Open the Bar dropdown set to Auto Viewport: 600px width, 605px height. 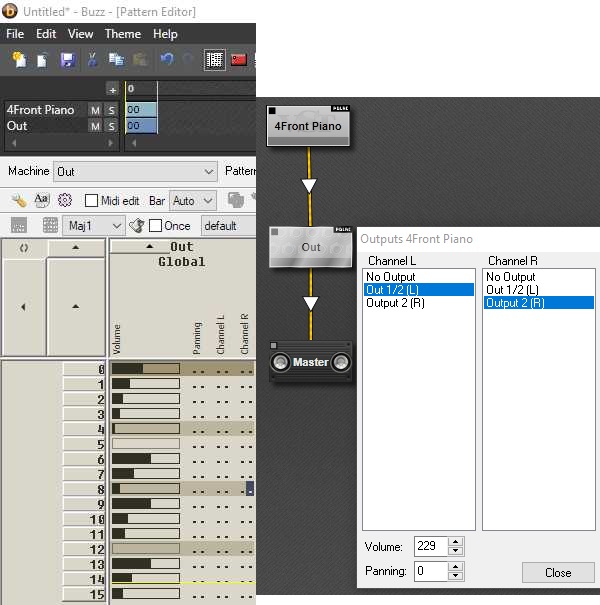(x=192, y=201)
